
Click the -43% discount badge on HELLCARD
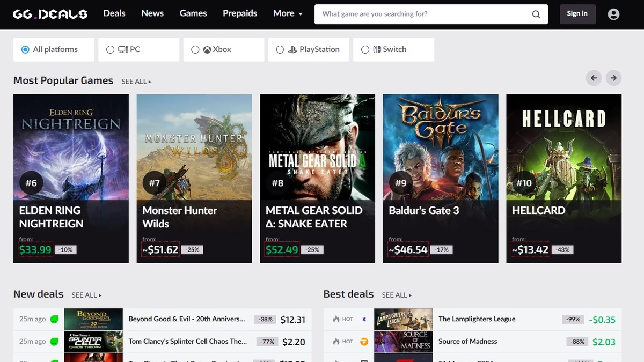coord(563,250)
